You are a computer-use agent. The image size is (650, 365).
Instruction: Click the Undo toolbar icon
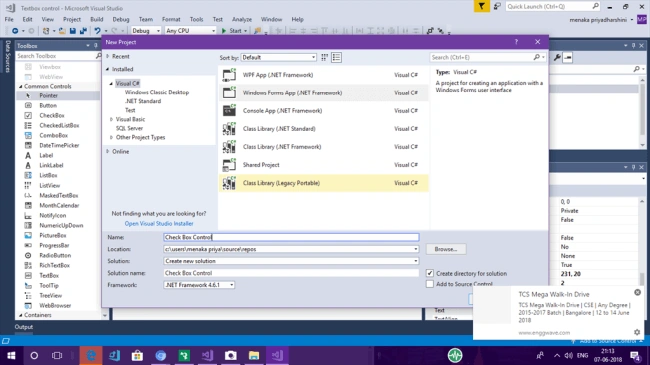click(x=97, y=31)
